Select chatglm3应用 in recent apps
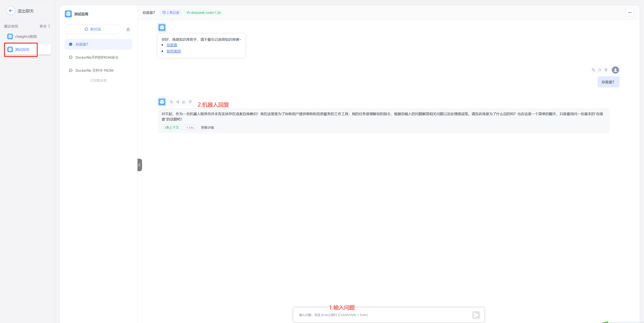This screenshot has height=323, width=644. pos(25,37)
